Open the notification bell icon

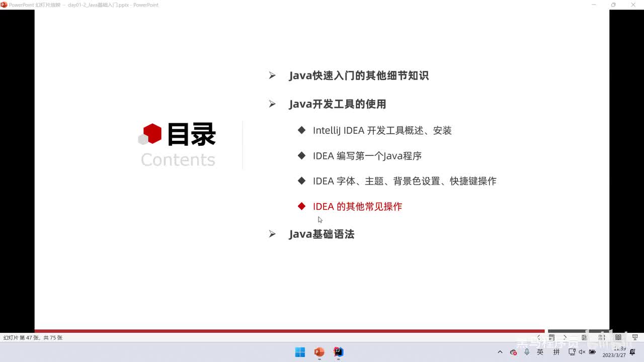(x=632, y=352)
